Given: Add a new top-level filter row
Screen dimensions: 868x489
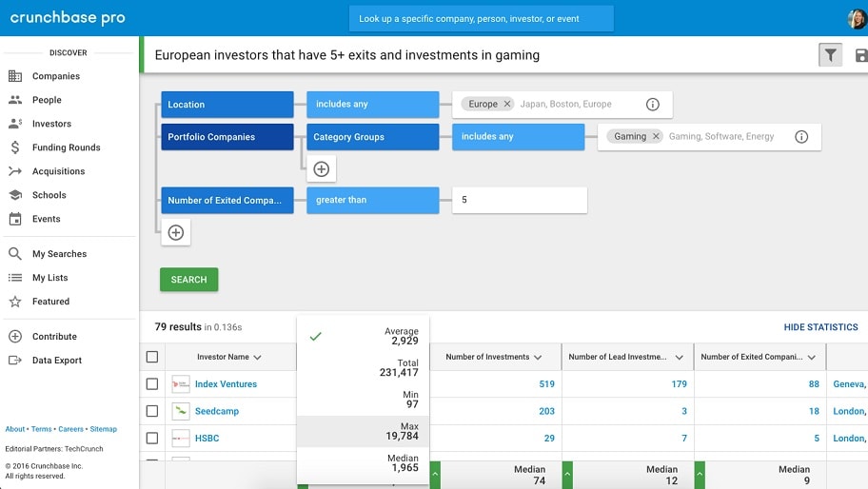Looking at the screenshot, I should click(175, 232).
